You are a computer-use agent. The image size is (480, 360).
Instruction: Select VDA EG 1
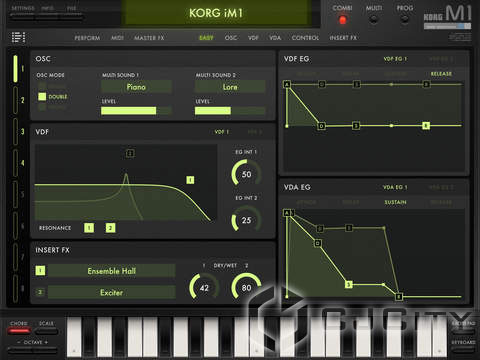coord(395,187)
